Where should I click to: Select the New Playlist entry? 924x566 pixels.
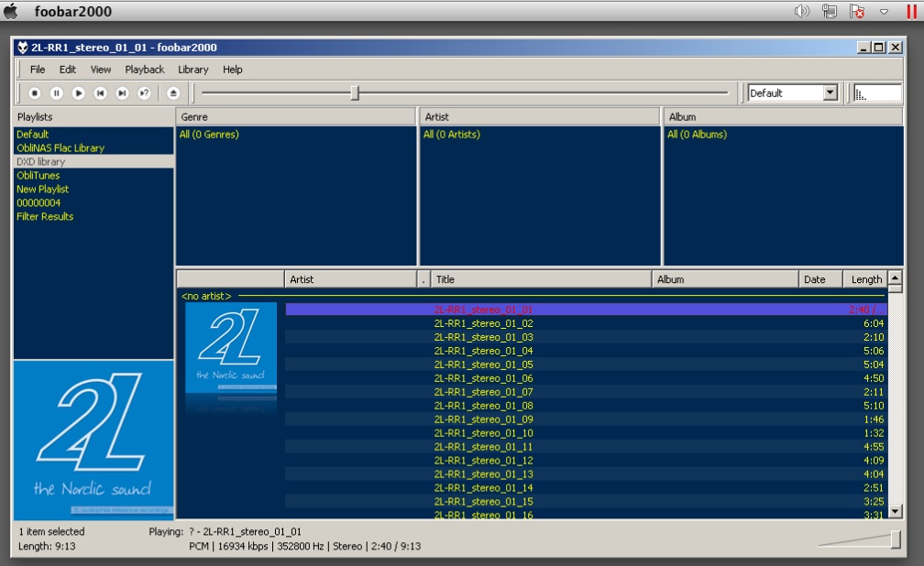tap(93, 189)
